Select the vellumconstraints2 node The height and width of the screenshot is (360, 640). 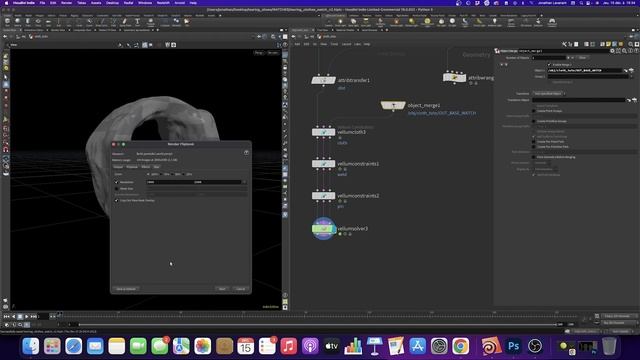point(323,196)
